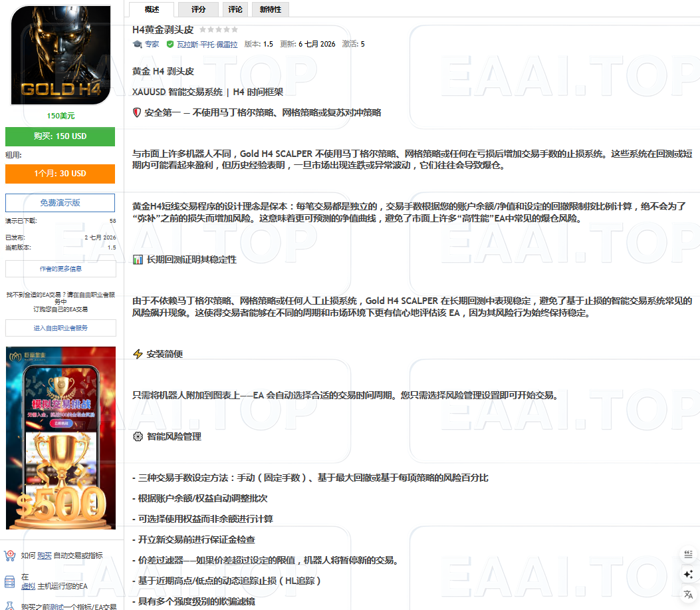The image size is (700, 610).
Task: Click the graduation cap icon beside 专家
Action: 138,45
